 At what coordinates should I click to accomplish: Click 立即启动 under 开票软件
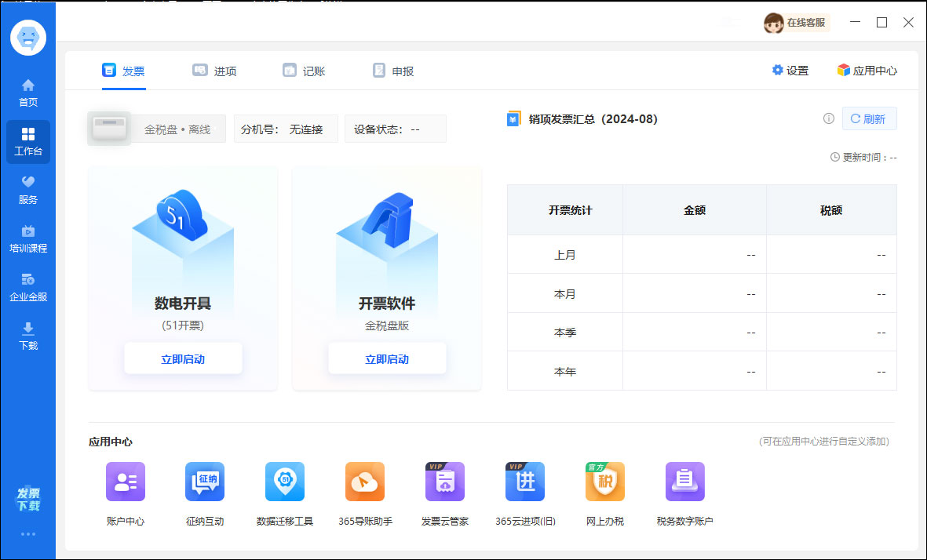click(387, 359)
